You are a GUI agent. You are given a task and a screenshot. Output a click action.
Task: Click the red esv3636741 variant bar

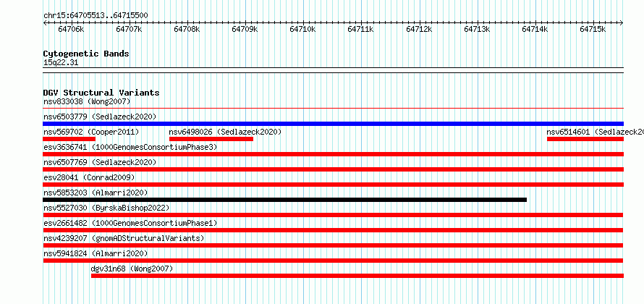point(334,154)
